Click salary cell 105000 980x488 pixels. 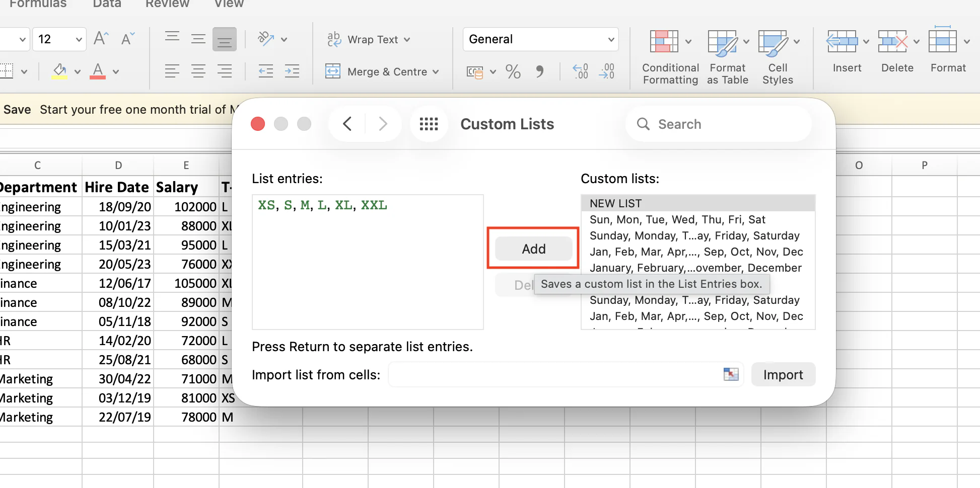[186, 283]
